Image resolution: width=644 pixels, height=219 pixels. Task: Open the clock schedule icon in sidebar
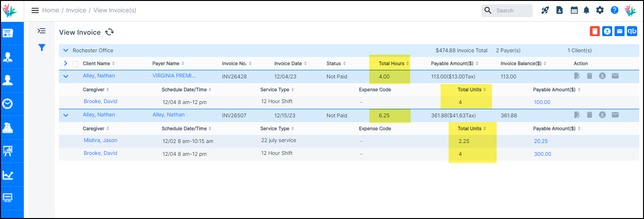pos(8,104)
